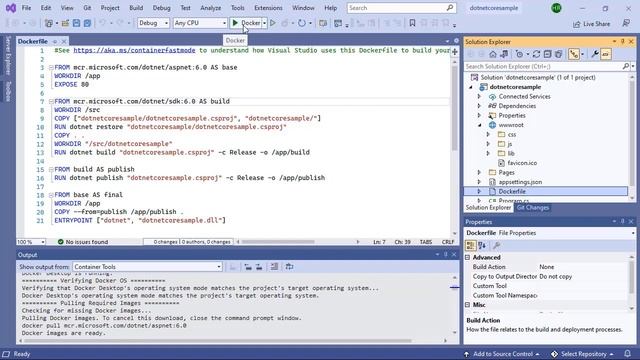640x360 pixels.
Task: Click the editor split plus icon
Action: 455,51
